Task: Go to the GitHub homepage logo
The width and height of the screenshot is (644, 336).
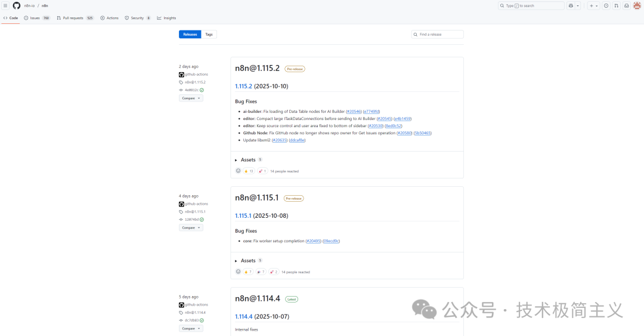Action: tap(17, 6)
